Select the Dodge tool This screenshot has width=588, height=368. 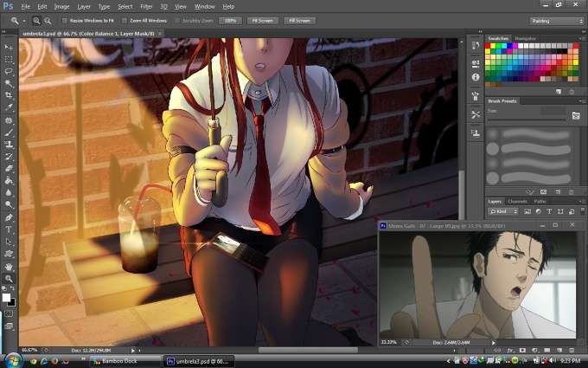point(9,204)
